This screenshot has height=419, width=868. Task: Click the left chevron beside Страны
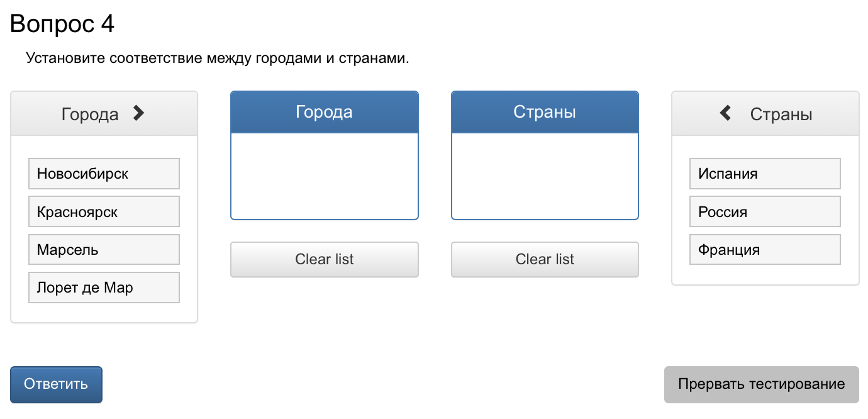click(x=725, y=113)
